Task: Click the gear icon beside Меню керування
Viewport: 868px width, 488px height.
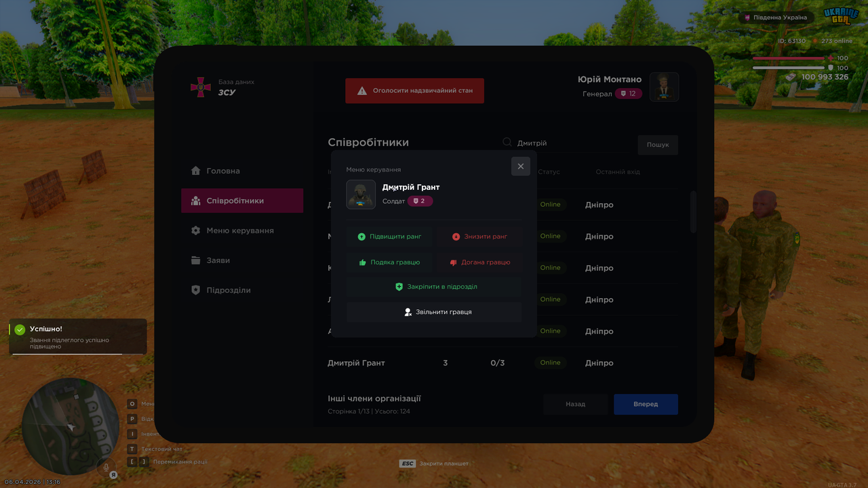Action: 196,230
